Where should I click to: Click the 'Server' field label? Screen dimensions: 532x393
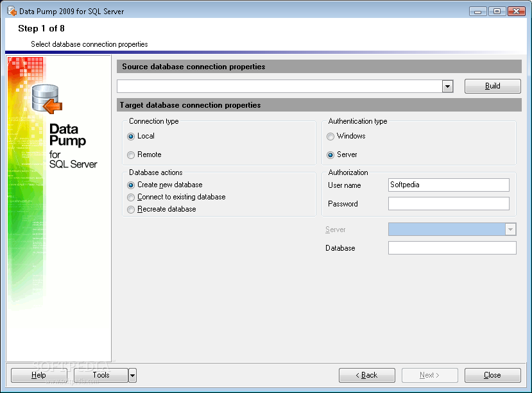click(x=335, y=230)
